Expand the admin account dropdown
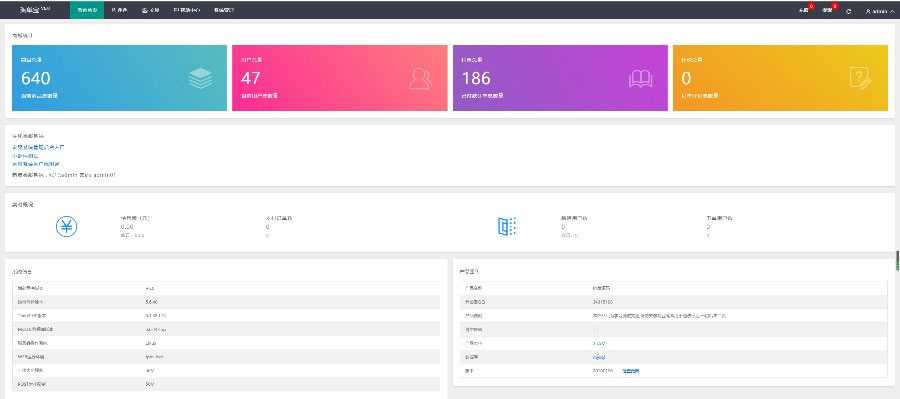 [x=879, y=11]
